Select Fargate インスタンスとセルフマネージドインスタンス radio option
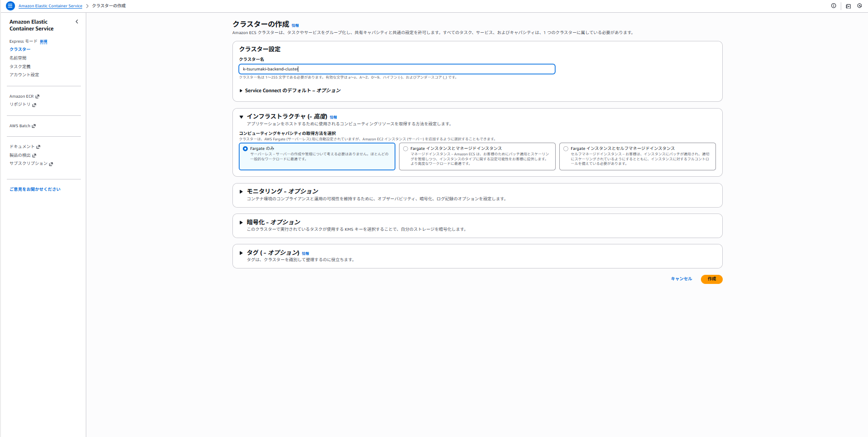This screenshot has width=868, height=437. (566, 149)
